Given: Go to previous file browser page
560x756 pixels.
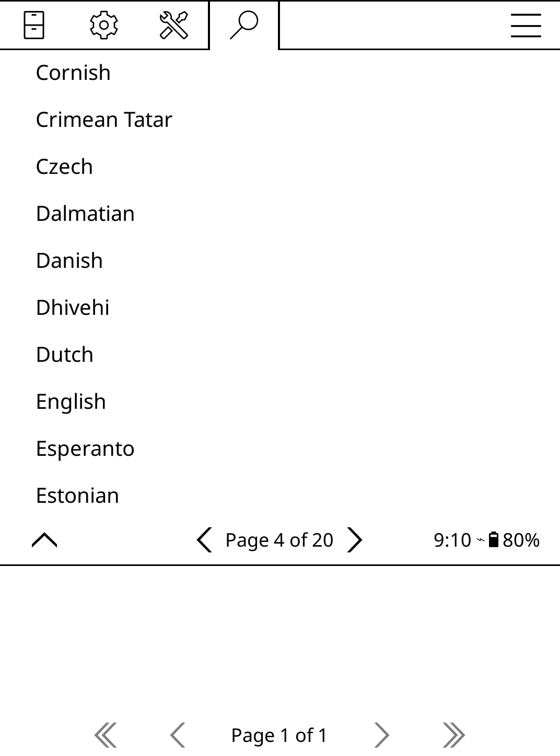Looking at the screenshot, I should 178,735.
